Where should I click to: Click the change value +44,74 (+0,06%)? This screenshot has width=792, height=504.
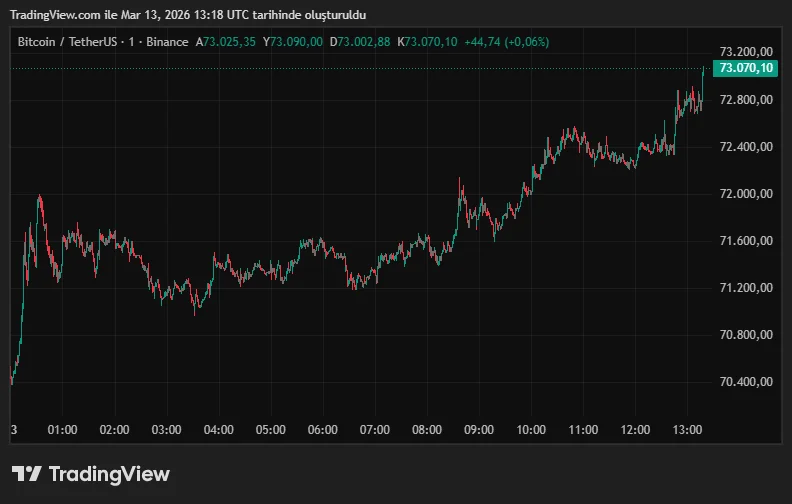tap(507, 42)
